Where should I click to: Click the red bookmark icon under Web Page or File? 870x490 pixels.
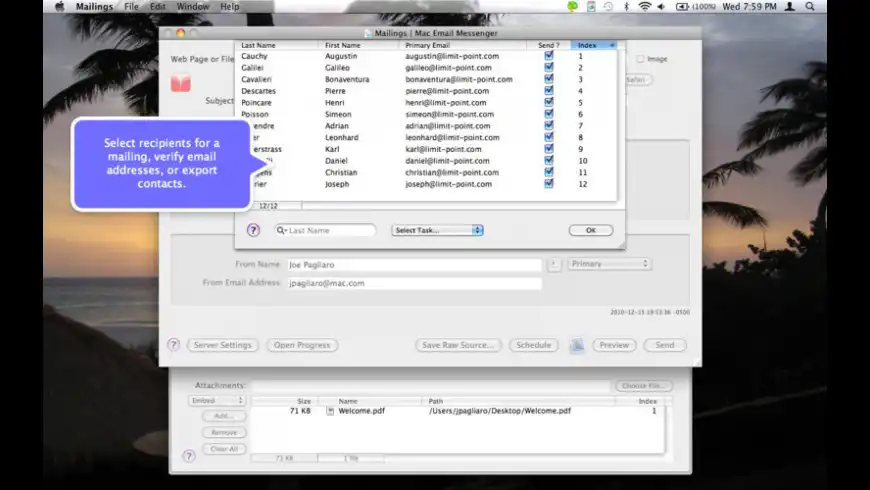180,83
